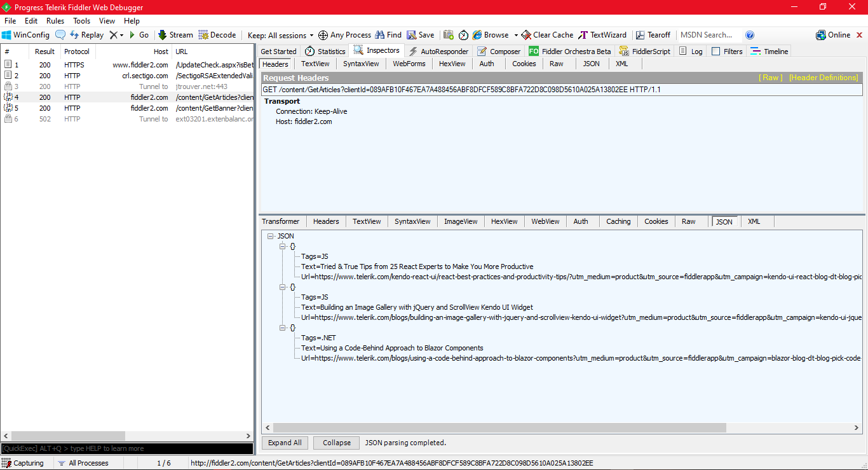Click the comment speech bubble icon
868x470 pixels.
click(x=60, y=35)
